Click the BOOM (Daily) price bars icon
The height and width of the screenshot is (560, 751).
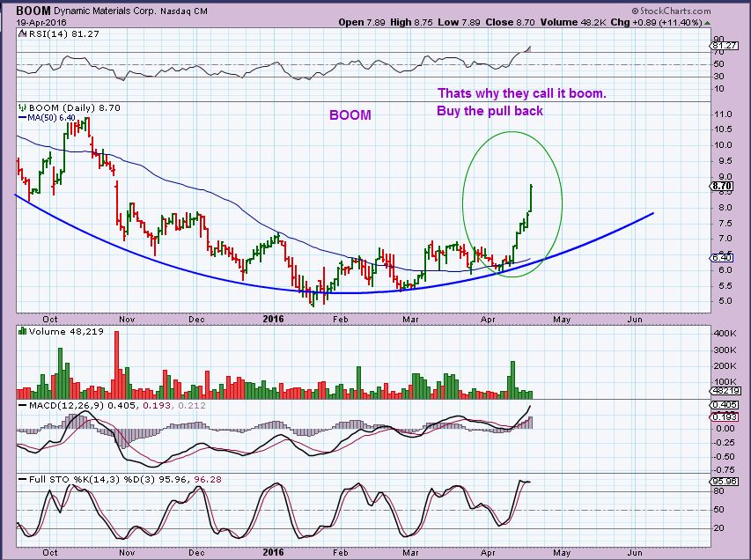pyautogui.click(x=22, y=107)
